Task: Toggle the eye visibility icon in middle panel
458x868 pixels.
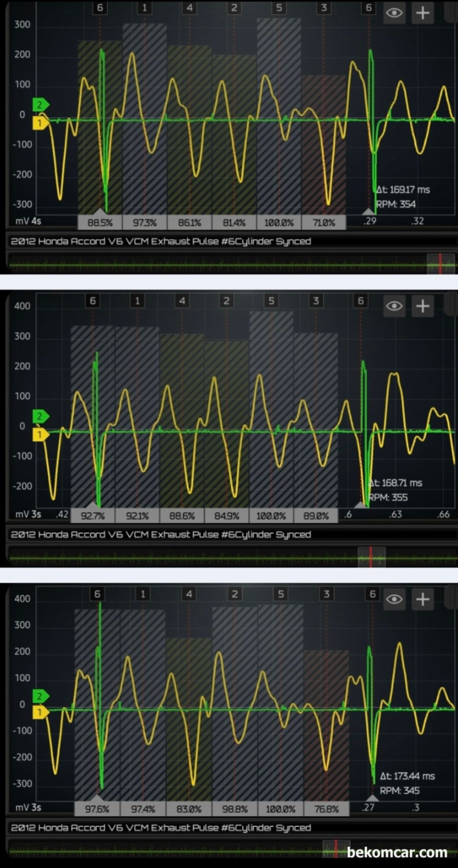Action: coord(394,306)
